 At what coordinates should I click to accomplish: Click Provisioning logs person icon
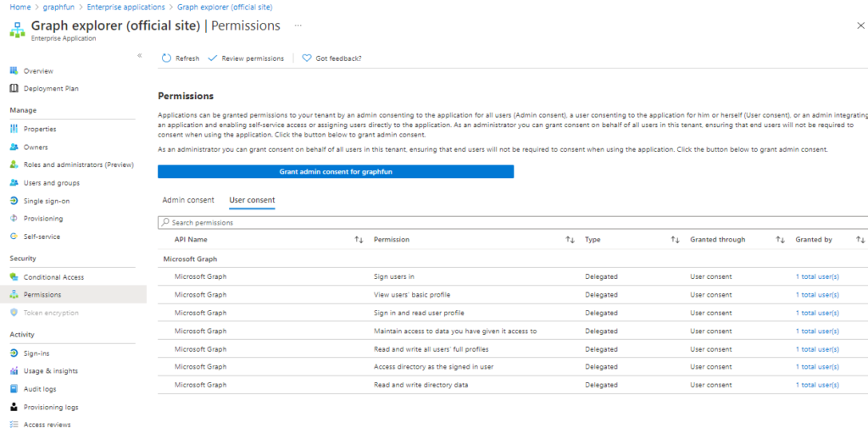coord(14,407)
